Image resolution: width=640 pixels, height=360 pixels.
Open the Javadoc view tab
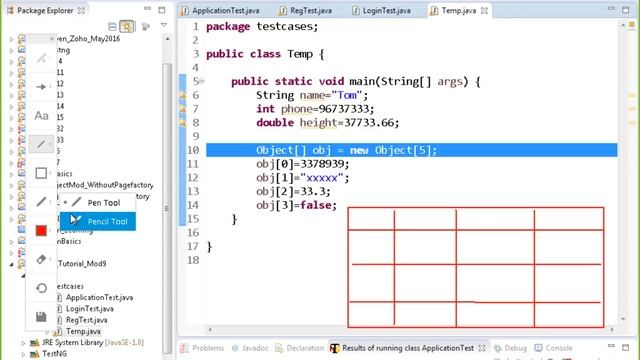point(250,348)
